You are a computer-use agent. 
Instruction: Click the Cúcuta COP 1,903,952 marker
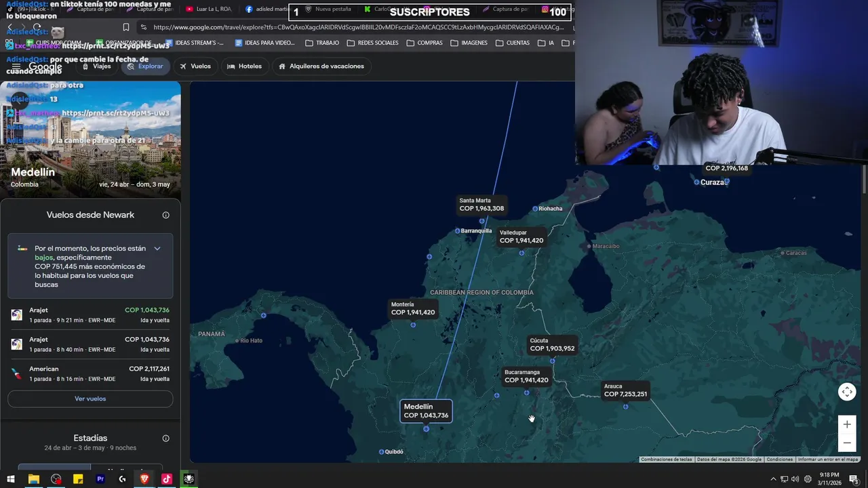pyautogui.click(x=552, y=344)
